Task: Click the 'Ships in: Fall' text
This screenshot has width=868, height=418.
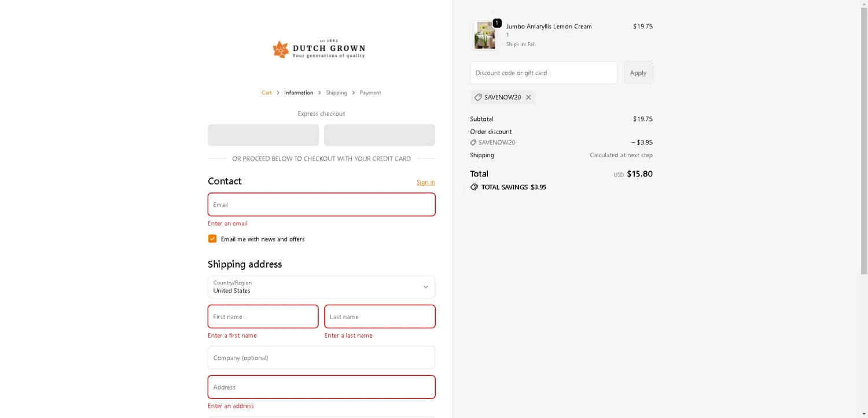Action: click(x=521, y=45)
